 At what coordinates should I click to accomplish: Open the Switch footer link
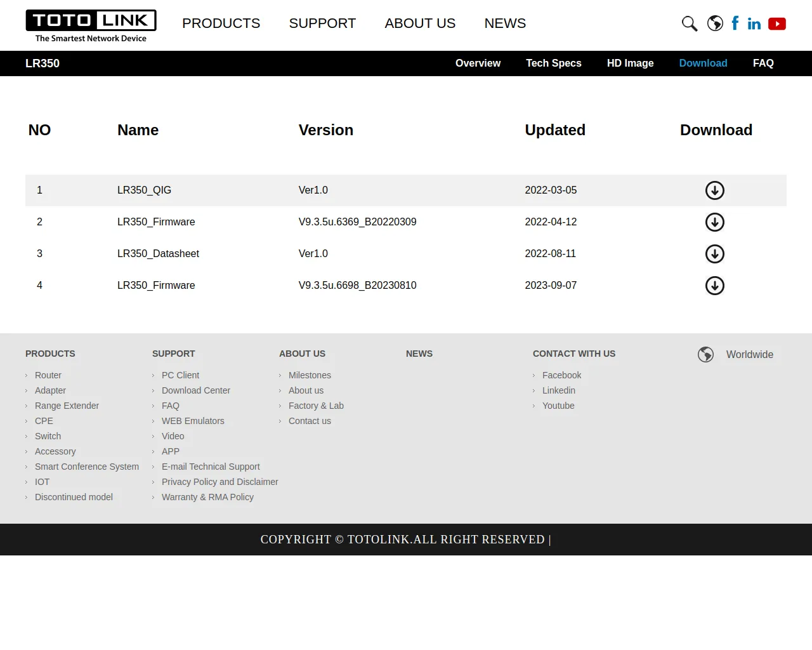48,436
